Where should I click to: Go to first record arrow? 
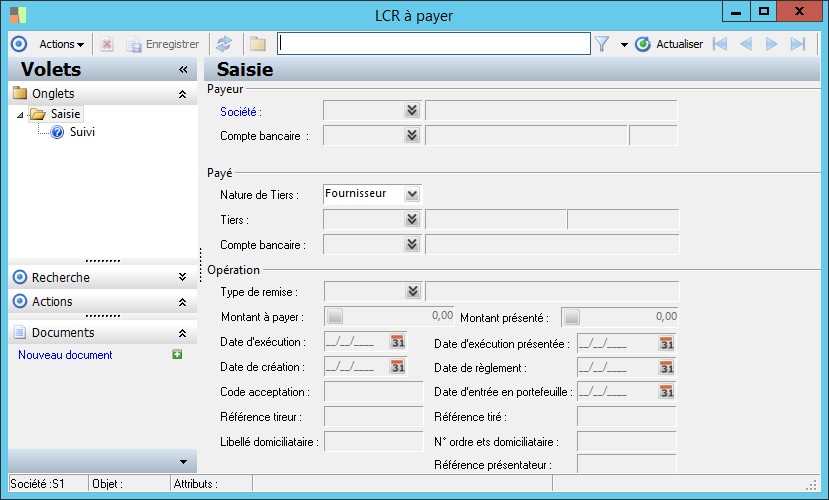click(x=720, y=44)
